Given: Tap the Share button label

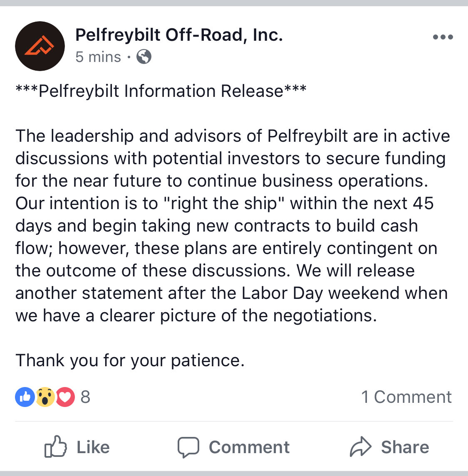Looking at the screenshot, I should (405, 447).
